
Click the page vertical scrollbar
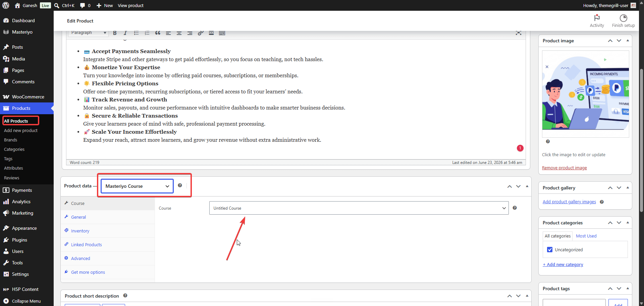[641, 140]
